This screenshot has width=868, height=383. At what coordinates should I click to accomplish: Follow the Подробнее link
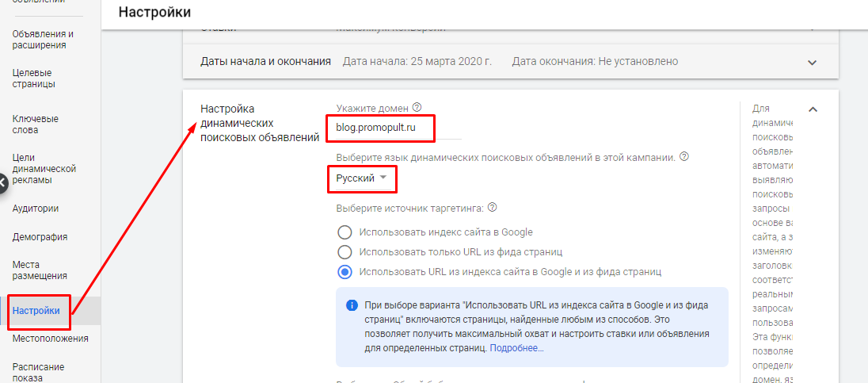[x=516, y=348]
